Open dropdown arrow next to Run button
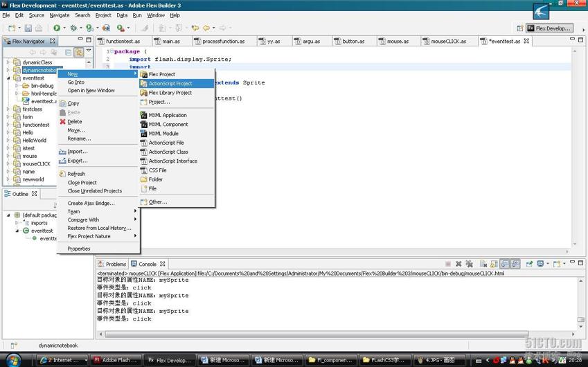This screenshot has width=588, height=367. point(64,28)
